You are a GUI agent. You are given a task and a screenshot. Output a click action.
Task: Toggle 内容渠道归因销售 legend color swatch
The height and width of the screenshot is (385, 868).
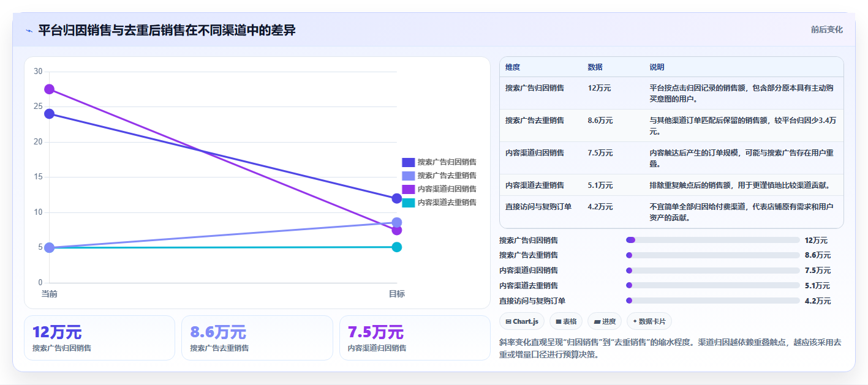tap(409, 189)
